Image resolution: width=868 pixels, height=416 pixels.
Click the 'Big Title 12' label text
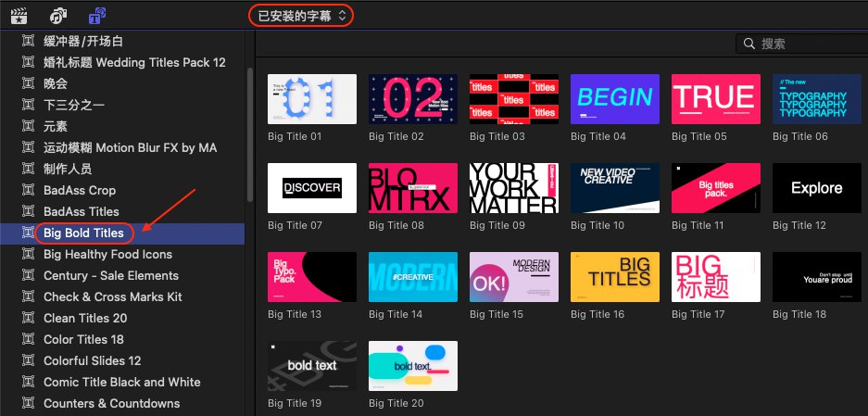(799, 225)
